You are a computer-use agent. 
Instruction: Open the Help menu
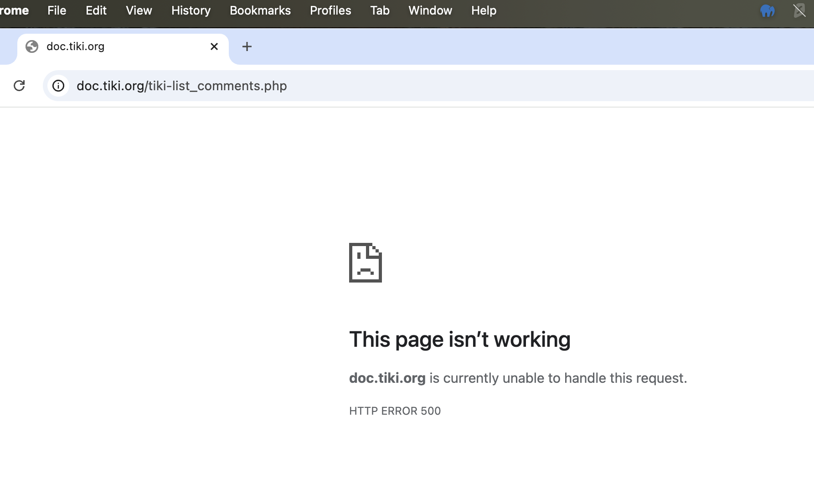pos(484,10)
